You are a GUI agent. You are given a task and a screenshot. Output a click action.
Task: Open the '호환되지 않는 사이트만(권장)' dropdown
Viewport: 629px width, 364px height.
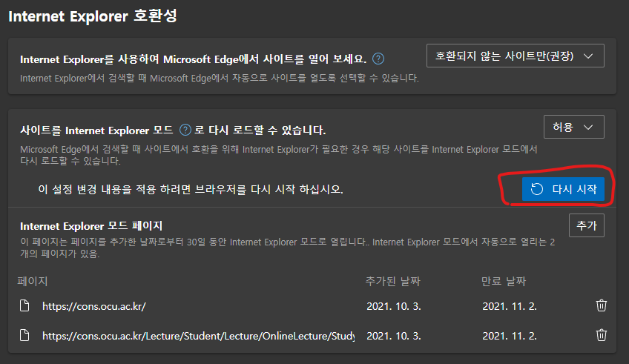pos(515,56)
